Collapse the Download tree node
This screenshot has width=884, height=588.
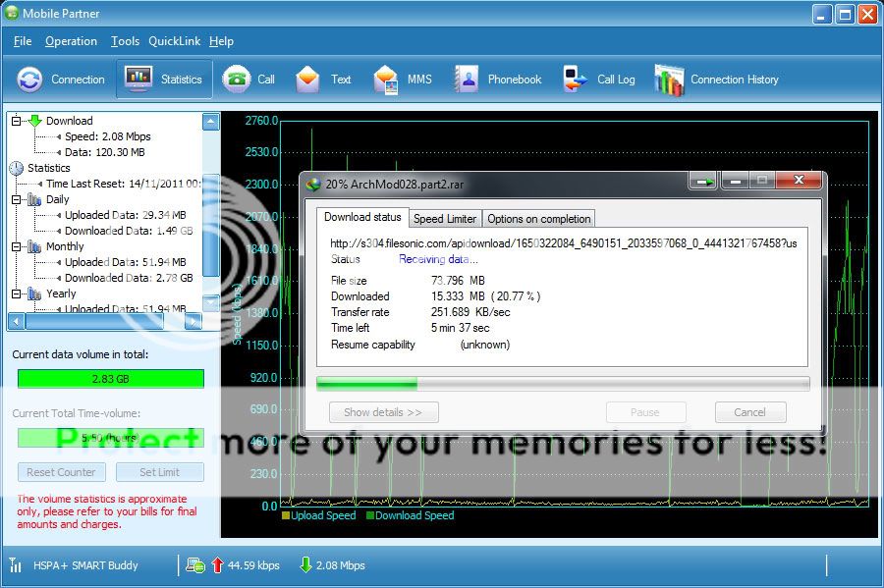tap(17, 122)
